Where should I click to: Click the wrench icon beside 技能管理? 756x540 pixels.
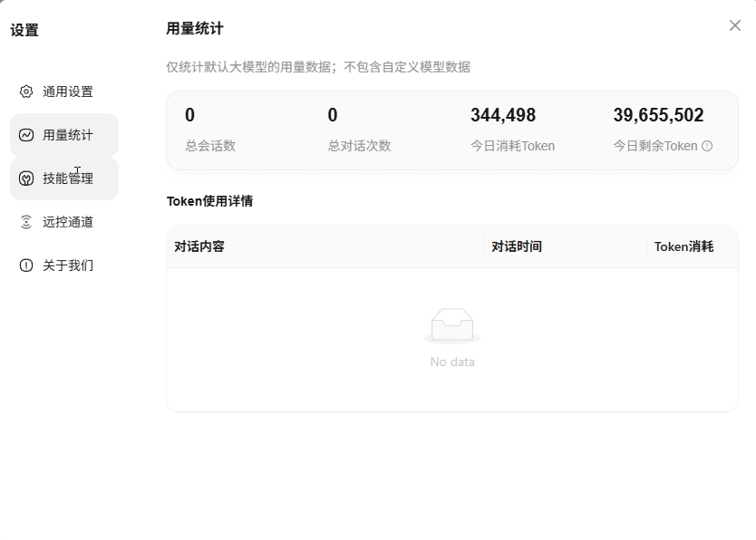(25, 178)
